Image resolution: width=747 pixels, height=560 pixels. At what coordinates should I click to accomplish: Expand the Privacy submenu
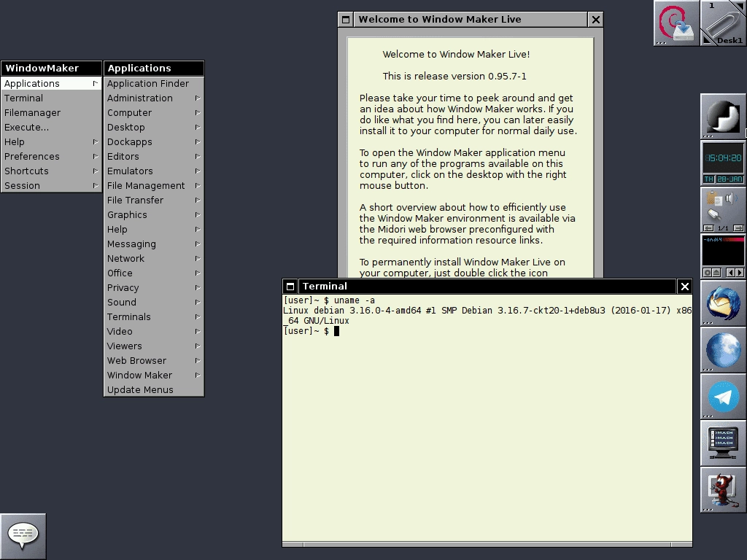(x=154, y=287)
